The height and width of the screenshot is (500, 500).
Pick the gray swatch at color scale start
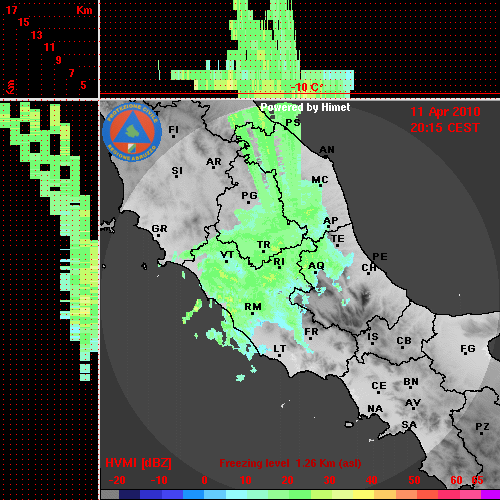tap(110, 495)
